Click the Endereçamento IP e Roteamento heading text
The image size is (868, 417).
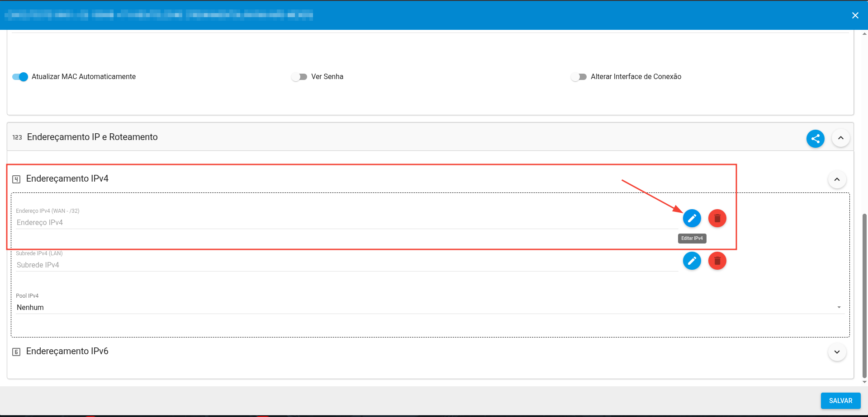click(x=92, y=137)
